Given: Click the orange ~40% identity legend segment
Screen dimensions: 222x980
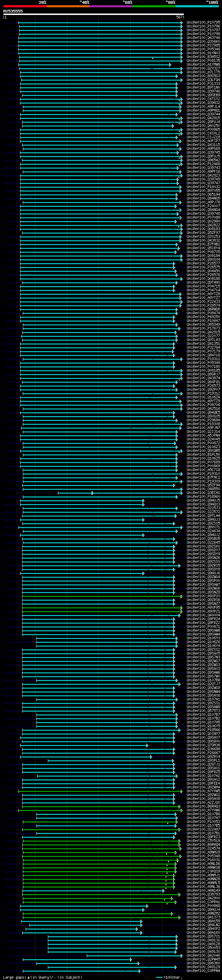Looking at the screenshot, I should point(68,7).
